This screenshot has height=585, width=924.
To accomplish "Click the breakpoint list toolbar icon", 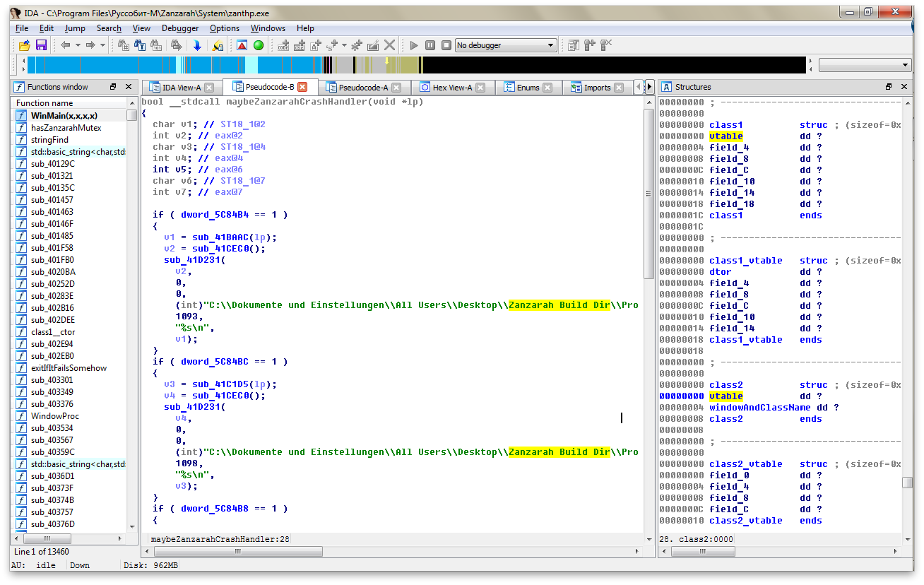I will pyautogui.click(x=573, y=45).
